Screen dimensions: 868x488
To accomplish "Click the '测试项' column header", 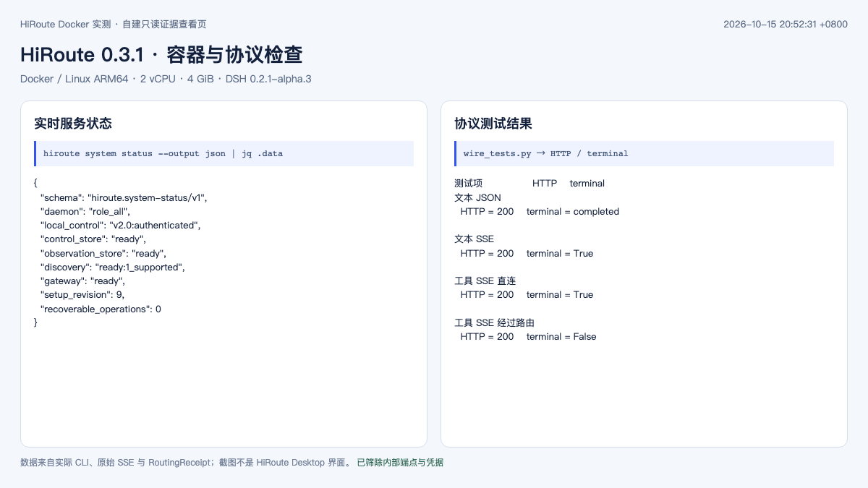I will tap(468, 184).
